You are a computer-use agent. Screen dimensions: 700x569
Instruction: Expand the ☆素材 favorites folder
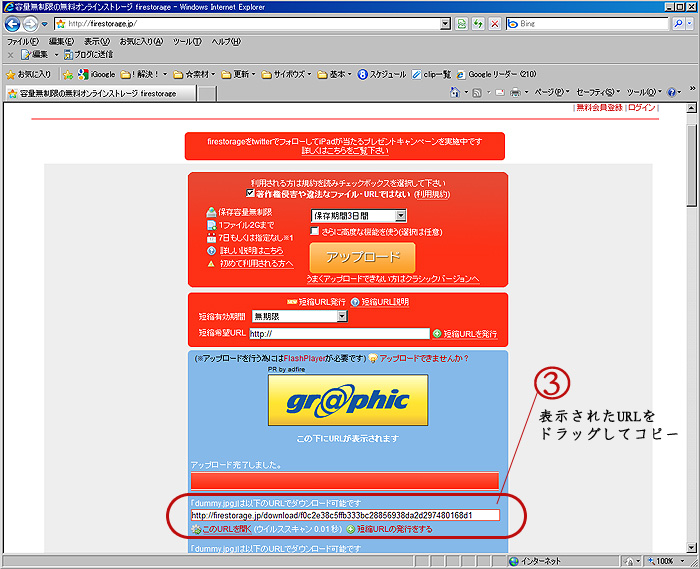194,74
